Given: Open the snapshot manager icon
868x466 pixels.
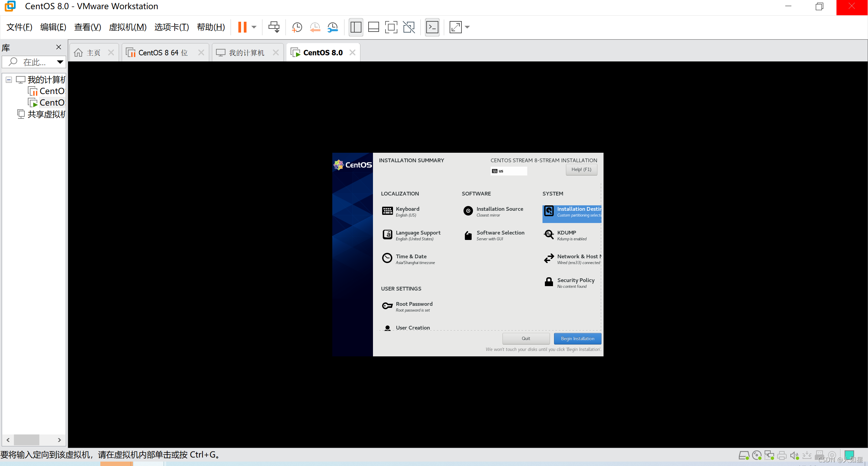Looking at the screenshot, I should pyautogui.click(x=333, y=27).
